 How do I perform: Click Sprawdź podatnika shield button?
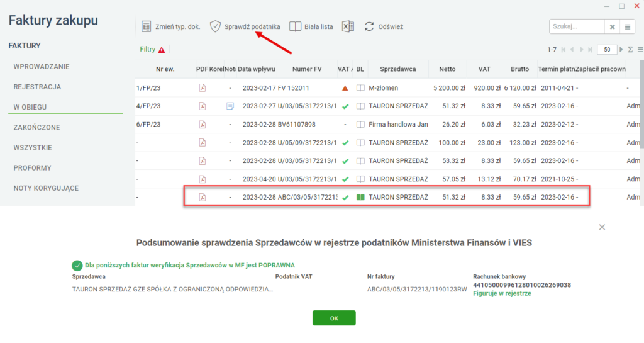[x=245, y=26]
